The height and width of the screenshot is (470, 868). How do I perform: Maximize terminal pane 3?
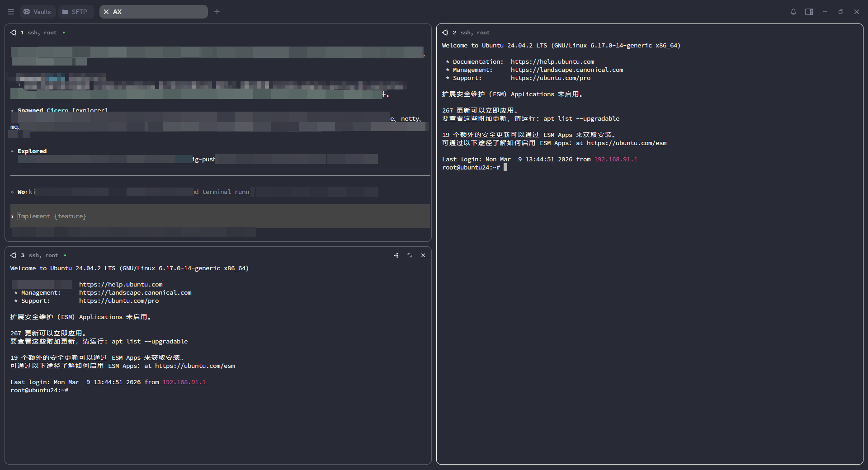coord(410,255)
